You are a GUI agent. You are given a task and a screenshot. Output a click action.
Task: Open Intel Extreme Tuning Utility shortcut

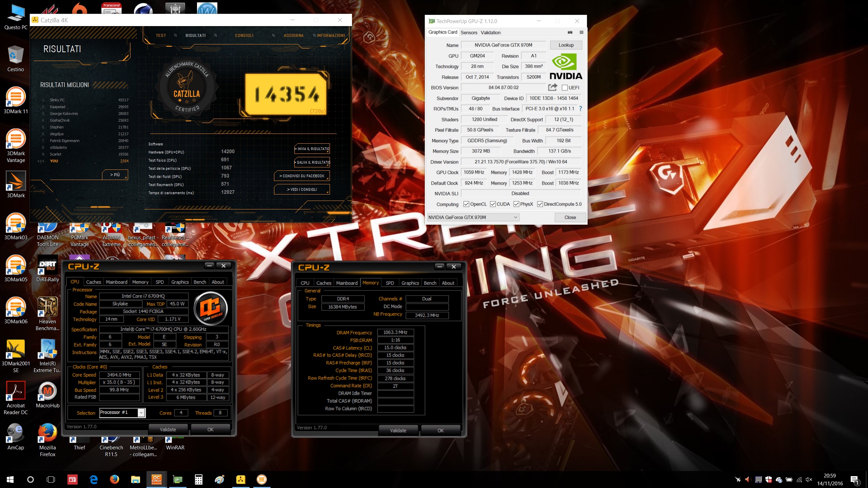point(47,356)
